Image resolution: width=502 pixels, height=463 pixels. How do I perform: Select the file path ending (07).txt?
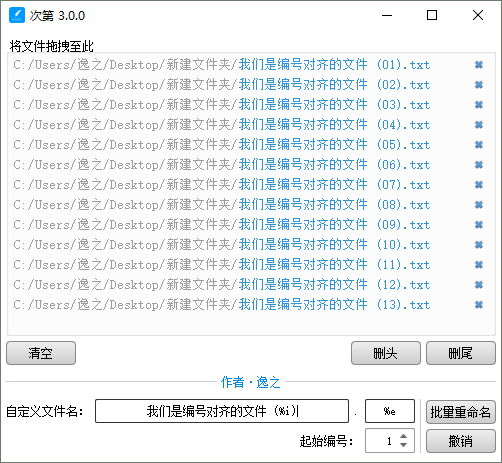222,185
